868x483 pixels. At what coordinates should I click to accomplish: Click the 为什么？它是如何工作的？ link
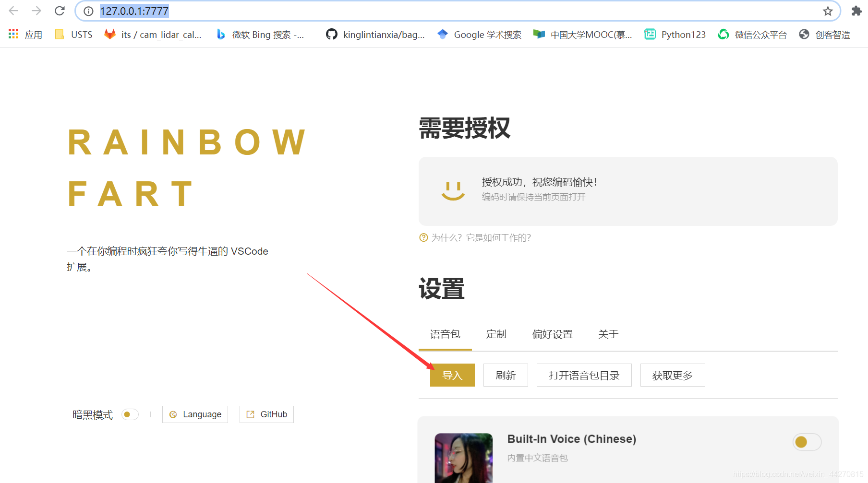pos(481,237)
